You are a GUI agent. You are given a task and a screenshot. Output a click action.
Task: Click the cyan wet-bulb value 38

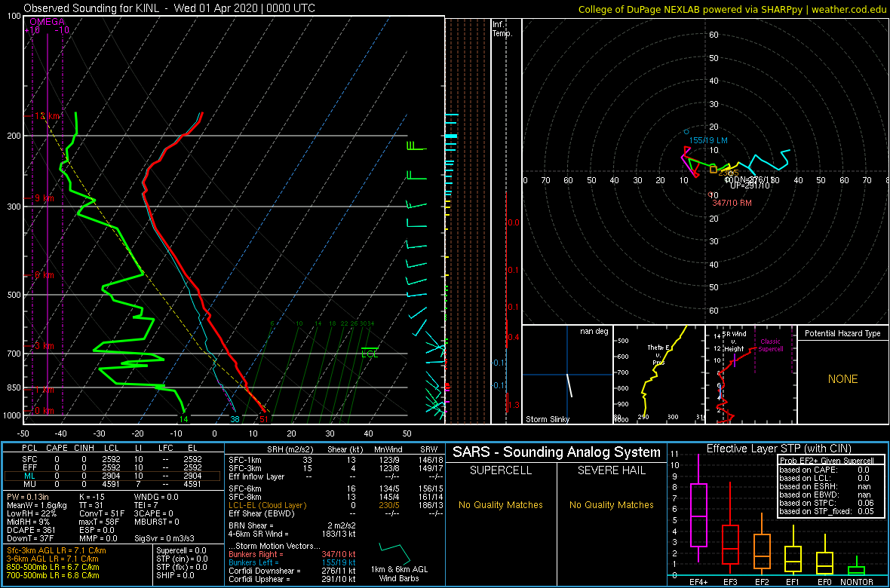235,419
